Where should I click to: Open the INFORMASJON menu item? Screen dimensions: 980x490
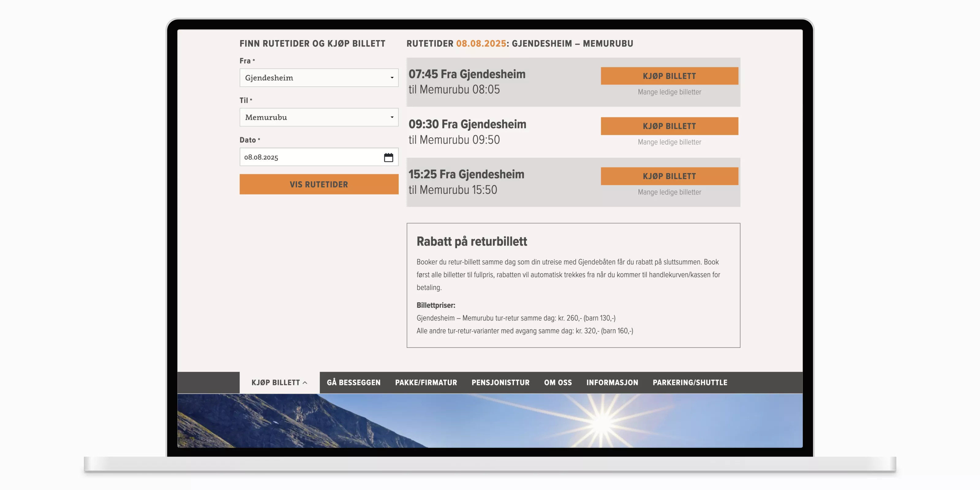point(612,383)
